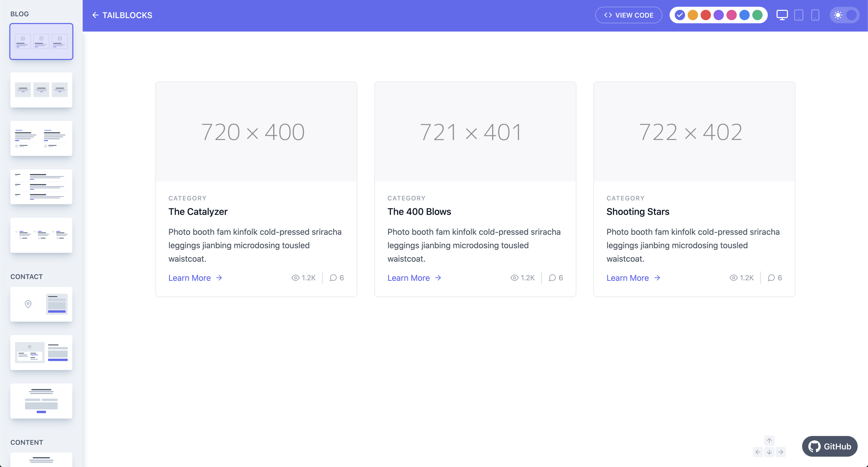Open the GitHub link button
868x467 pixels.
point(830,446)
